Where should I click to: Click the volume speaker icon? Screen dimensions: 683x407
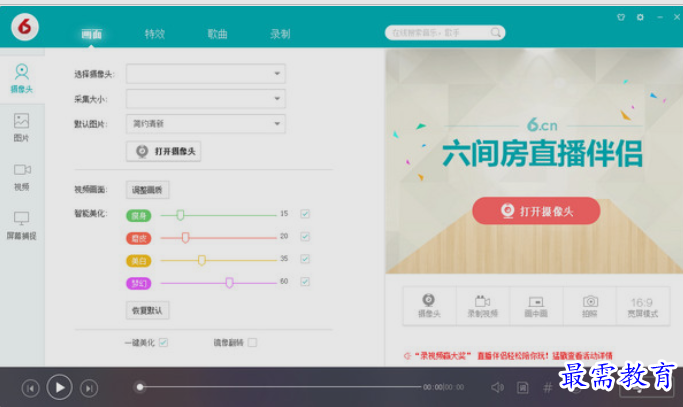pyautogui.click(x=497, y=387)
